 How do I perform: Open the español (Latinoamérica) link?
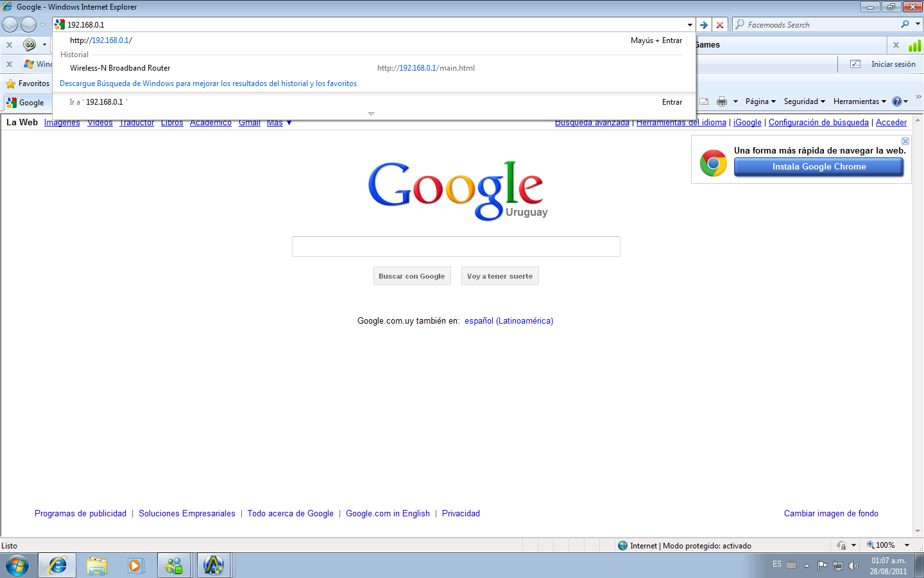tap(509, 321)
